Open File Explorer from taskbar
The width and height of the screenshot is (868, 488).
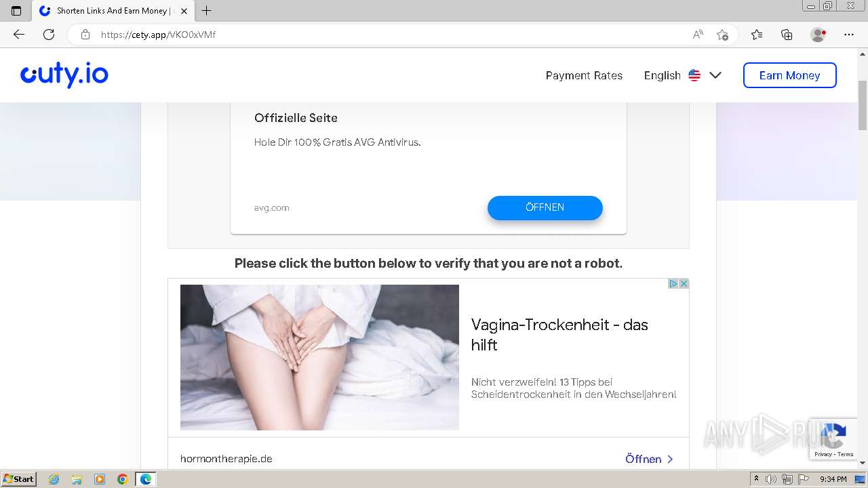click(x=77, y=479)
